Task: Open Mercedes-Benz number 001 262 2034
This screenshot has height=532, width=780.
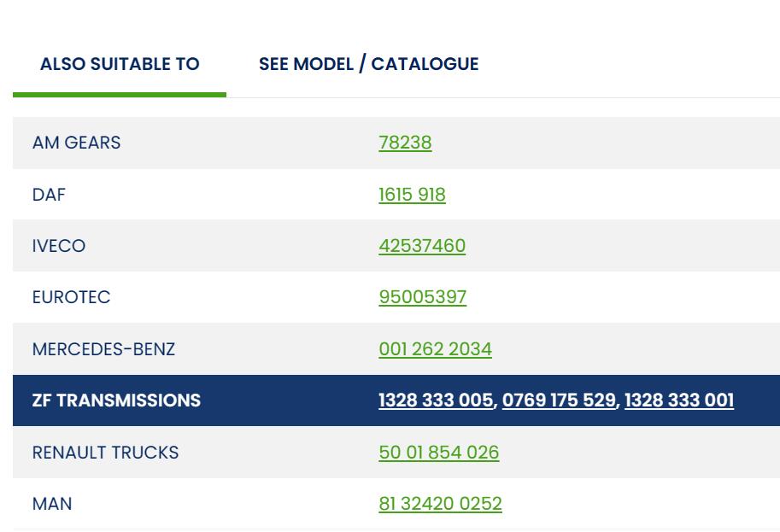Action: point(435,349)
